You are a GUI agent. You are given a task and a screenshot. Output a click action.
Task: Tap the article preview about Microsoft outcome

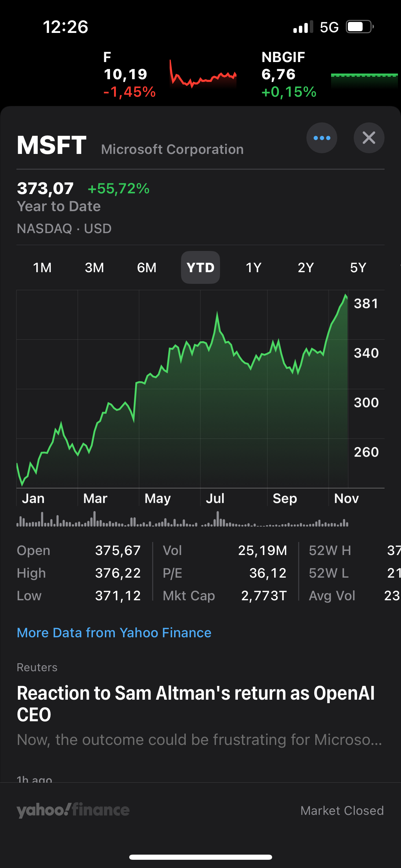pyautogui.click(x=199, y=740)
